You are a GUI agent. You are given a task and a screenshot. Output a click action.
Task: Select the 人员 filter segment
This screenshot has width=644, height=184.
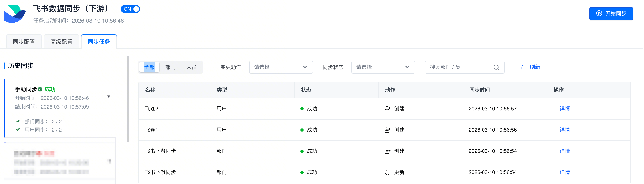[x=191, y=67]
